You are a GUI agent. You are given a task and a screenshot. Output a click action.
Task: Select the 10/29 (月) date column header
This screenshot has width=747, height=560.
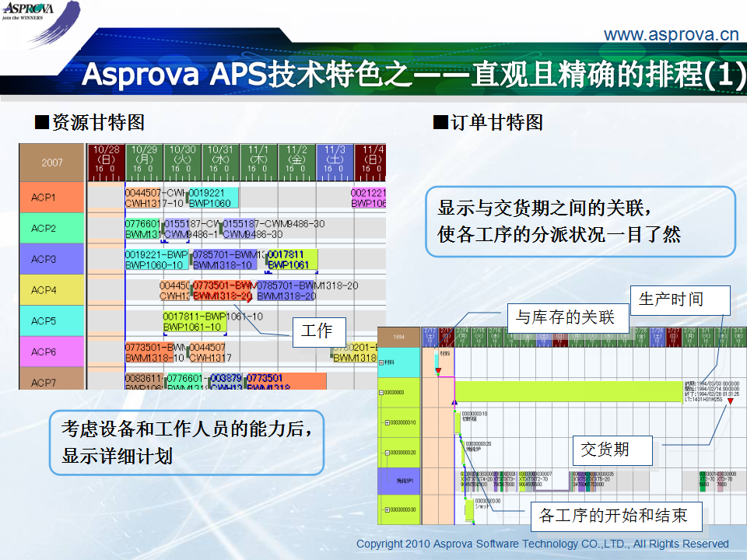(144, 163)
